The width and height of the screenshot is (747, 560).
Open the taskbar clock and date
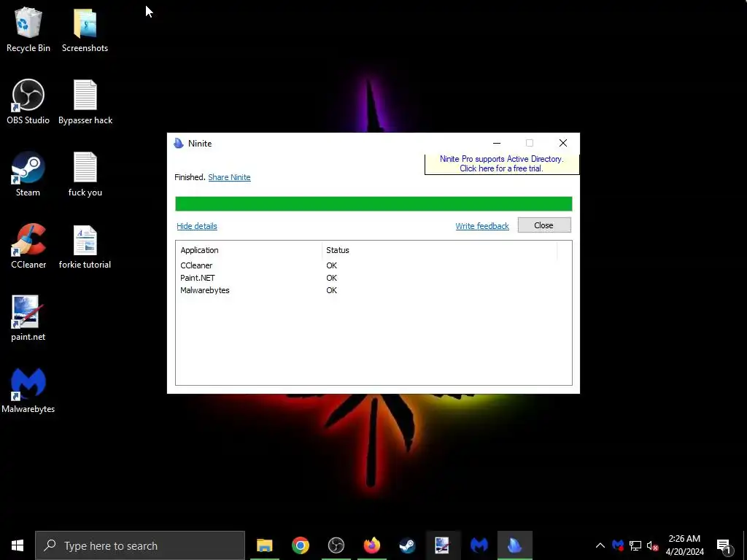tap(684, 545)
